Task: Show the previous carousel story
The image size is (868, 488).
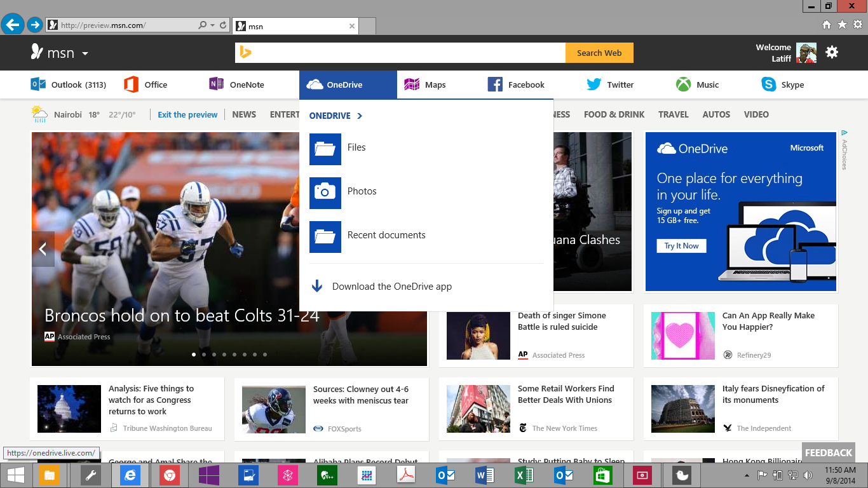Action: pyautogui.click(x=43, y=249)
